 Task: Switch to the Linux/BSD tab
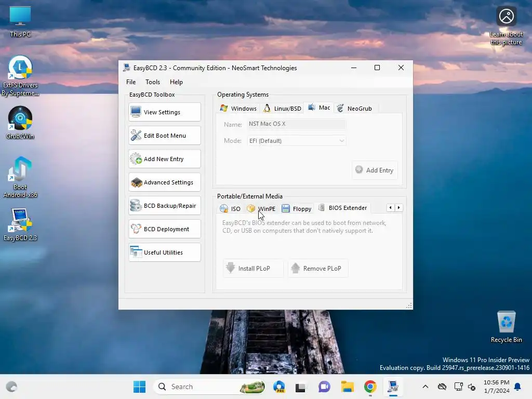pos(282,108)
